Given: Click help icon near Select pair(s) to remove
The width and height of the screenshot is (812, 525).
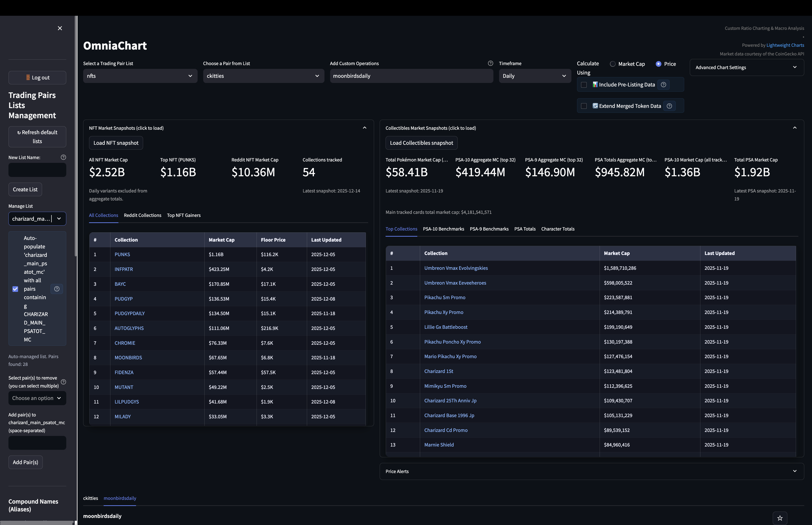Looking at the screenshot, I should click(63, 382).
